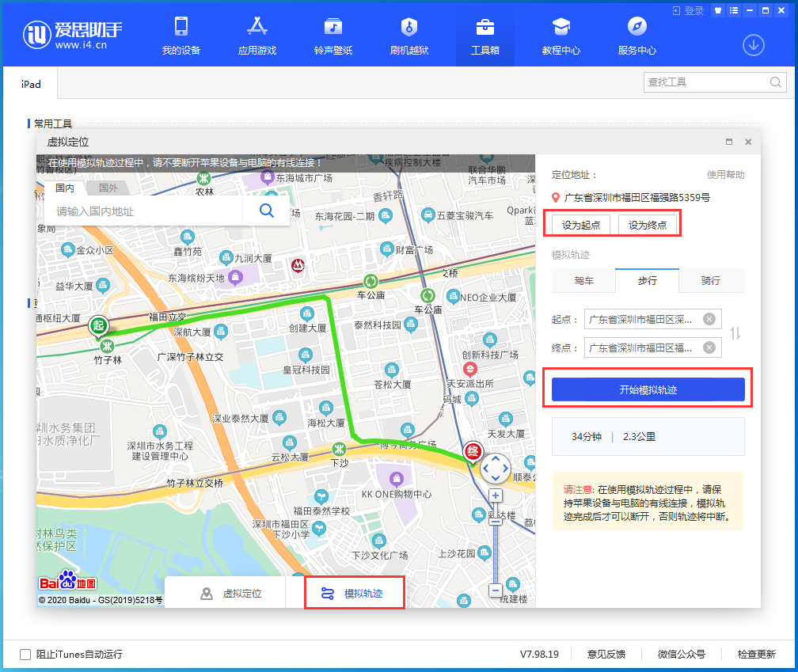Click 开始模拟轨迹 button
798x672 pixels.
click(x=648, y=389)
